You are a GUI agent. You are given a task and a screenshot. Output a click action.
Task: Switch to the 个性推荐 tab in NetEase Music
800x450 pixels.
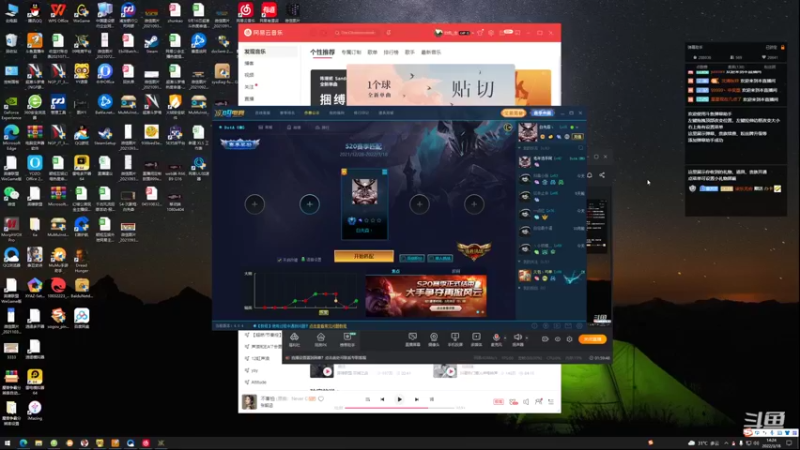[x=322, y=52]
